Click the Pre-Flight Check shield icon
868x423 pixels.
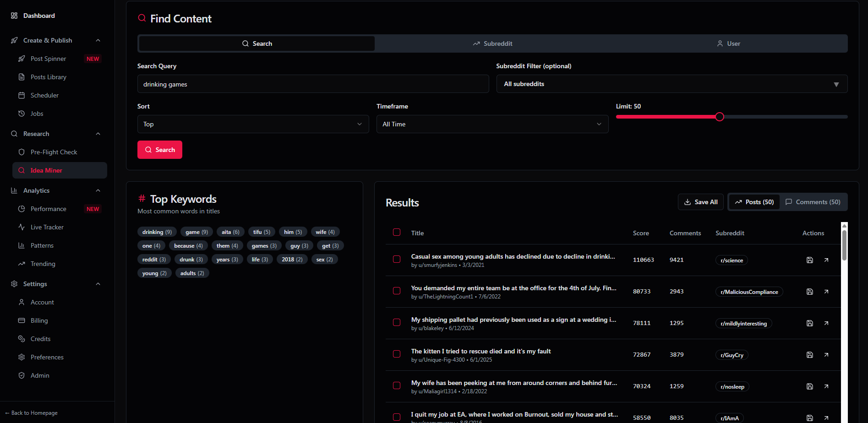22,152
